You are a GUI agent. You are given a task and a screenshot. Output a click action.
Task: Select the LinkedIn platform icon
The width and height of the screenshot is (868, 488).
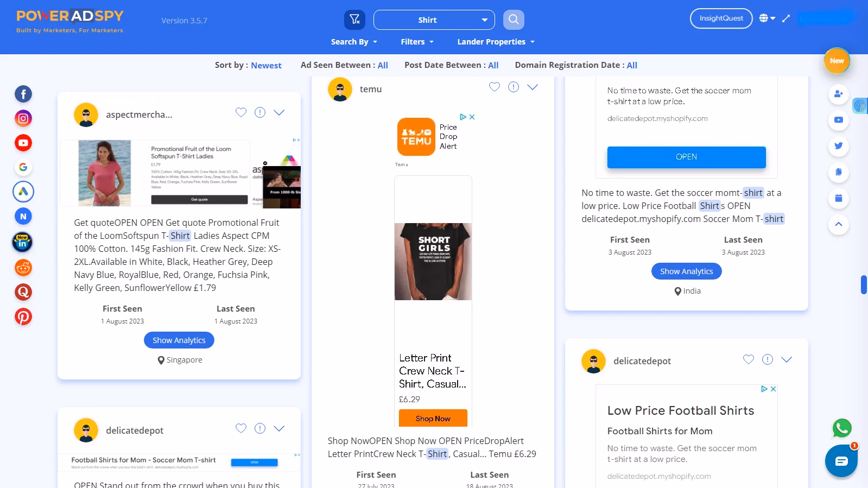[22, 242]
